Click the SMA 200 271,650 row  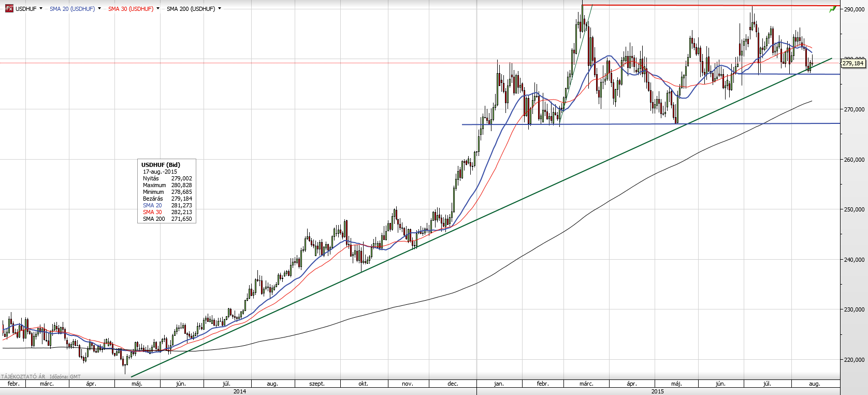pyautogui.click(x=167, y=219)
